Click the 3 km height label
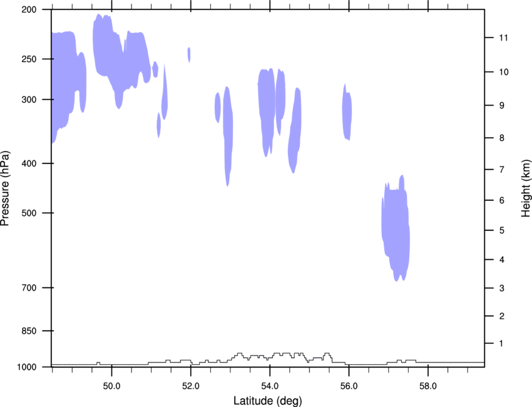Screen dimensions: 532x407 point(502,288)
